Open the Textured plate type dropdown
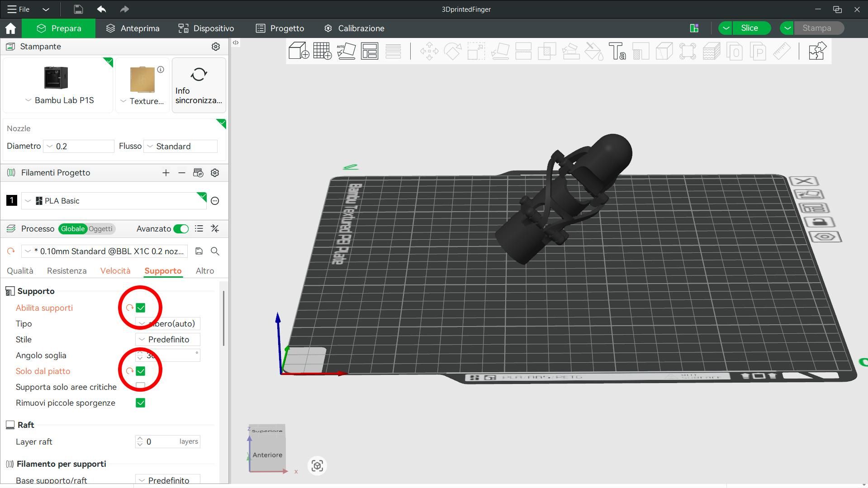868x488 pixels. pos(142,101)
